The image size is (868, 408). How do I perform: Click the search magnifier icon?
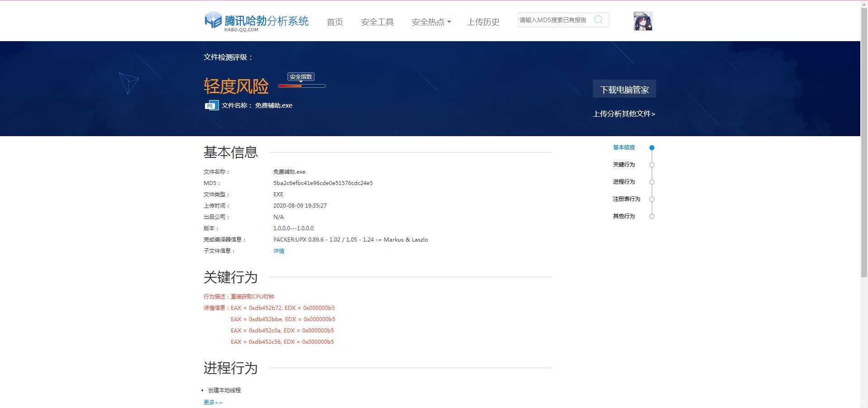(598, 20)
